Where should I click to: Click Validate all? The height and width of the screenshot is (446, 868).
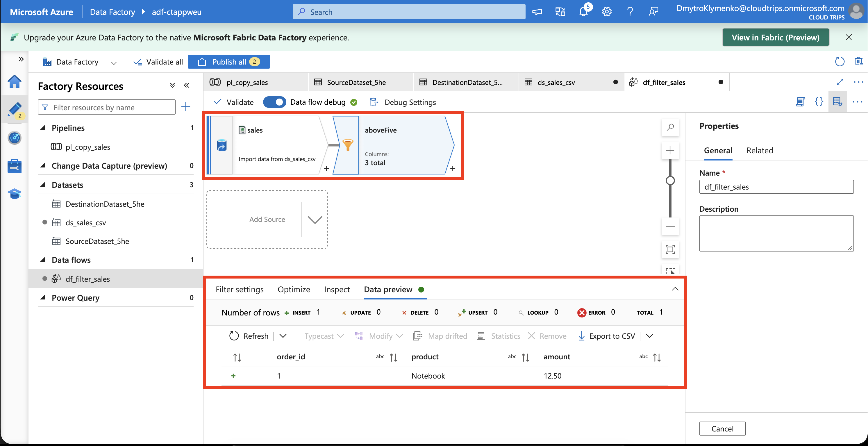[158, 62]
